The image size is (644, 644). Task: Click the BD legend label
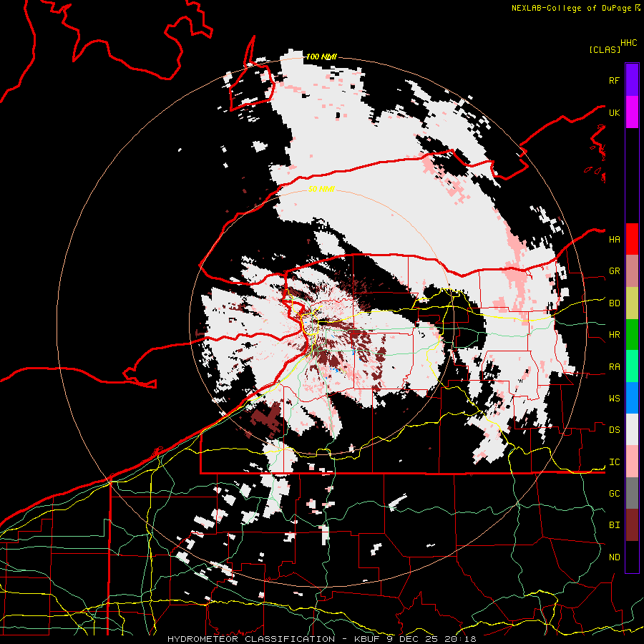point(614,303)
